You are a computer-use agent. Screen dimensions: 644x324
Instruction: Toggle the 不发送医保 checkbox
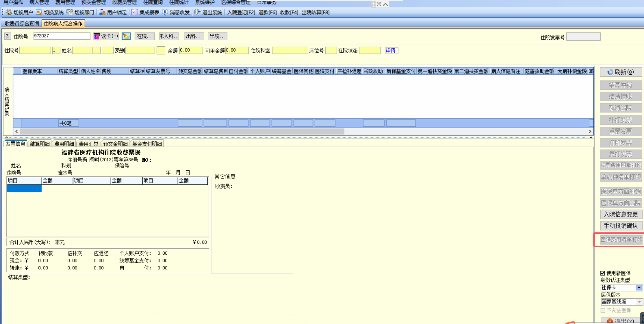(x=603, y=310)
